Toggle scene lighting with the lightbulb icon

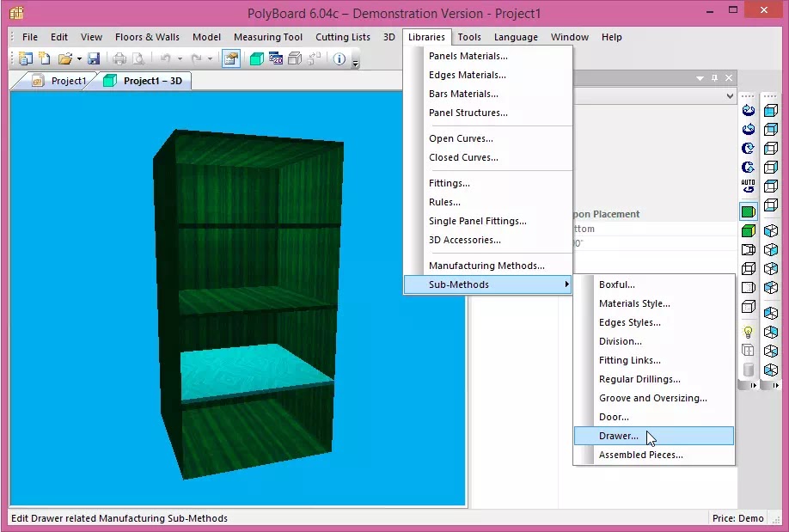pos(747,331)
